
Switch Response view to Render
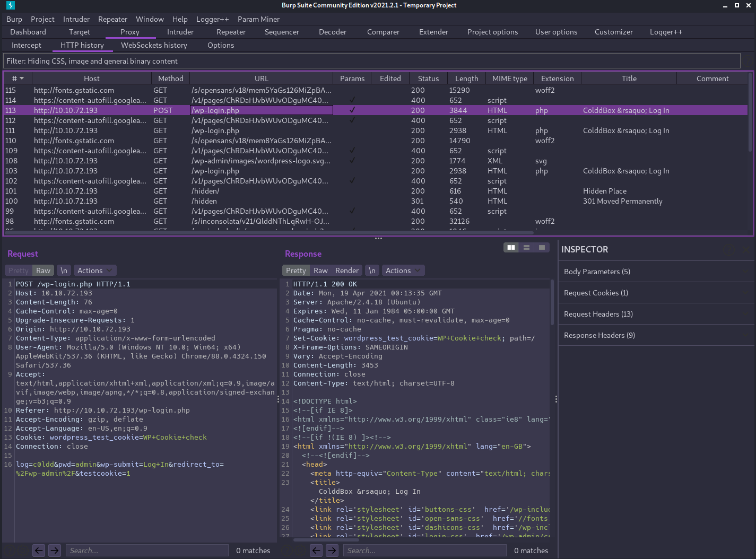[x=347, y=270]
